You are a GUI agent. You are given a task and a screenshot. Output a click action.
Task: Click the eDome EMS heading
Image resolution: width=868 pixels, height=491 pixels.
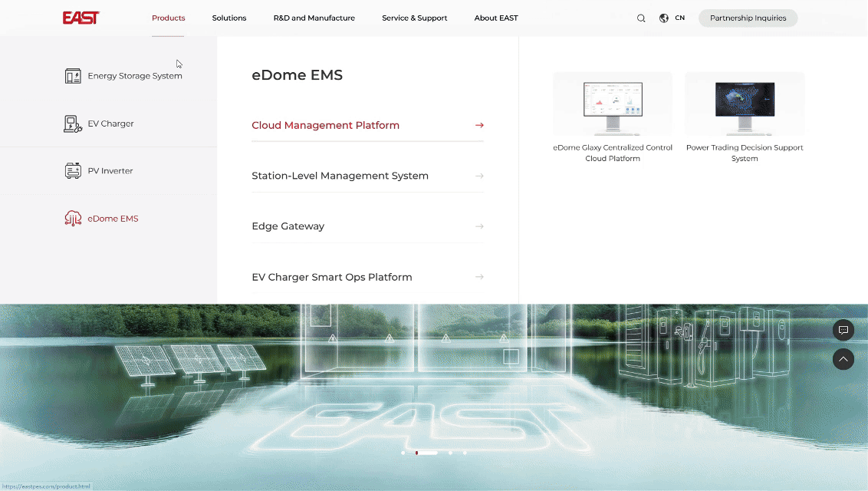(x=298, y=74)
